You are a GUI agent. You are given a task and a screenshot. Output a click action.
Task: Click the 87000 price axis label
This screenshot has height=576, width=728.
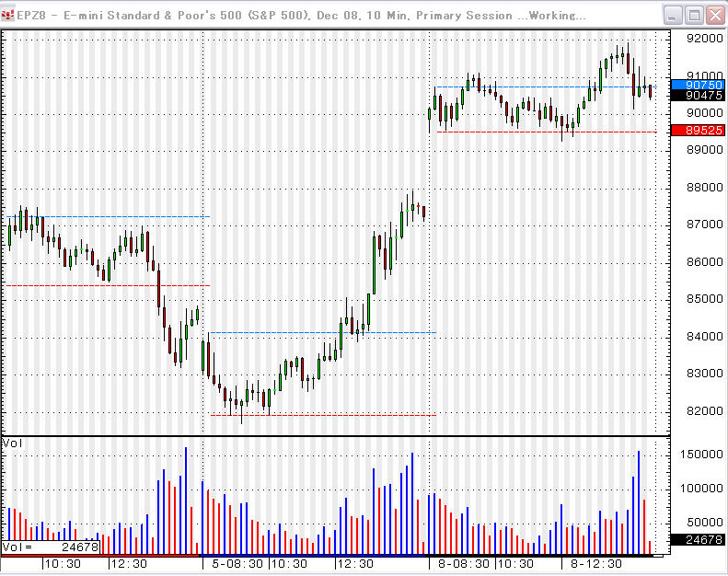click(x=704, y=225)
